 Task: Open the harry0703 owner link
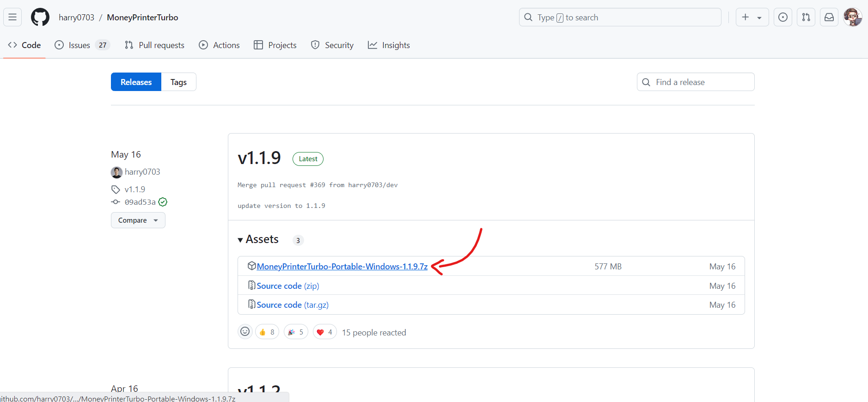pyautogui.click(x=76, y=18)
